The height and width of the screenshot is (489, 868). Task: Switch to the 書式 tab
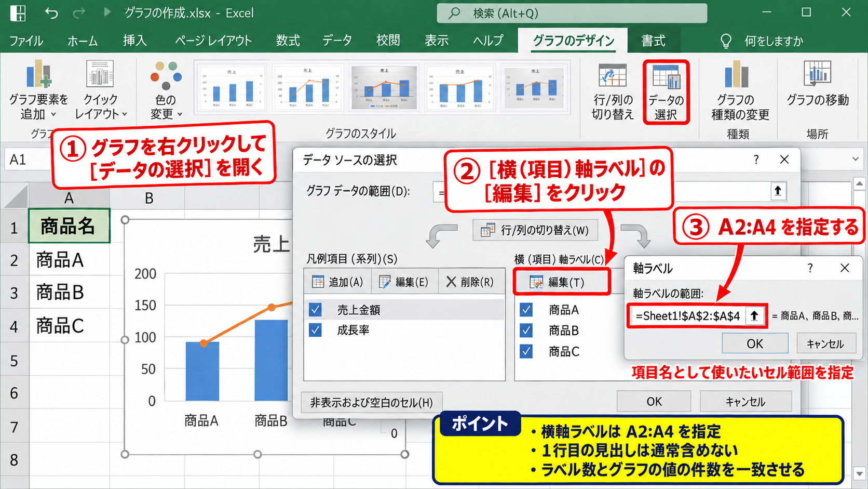pos(653,41)
